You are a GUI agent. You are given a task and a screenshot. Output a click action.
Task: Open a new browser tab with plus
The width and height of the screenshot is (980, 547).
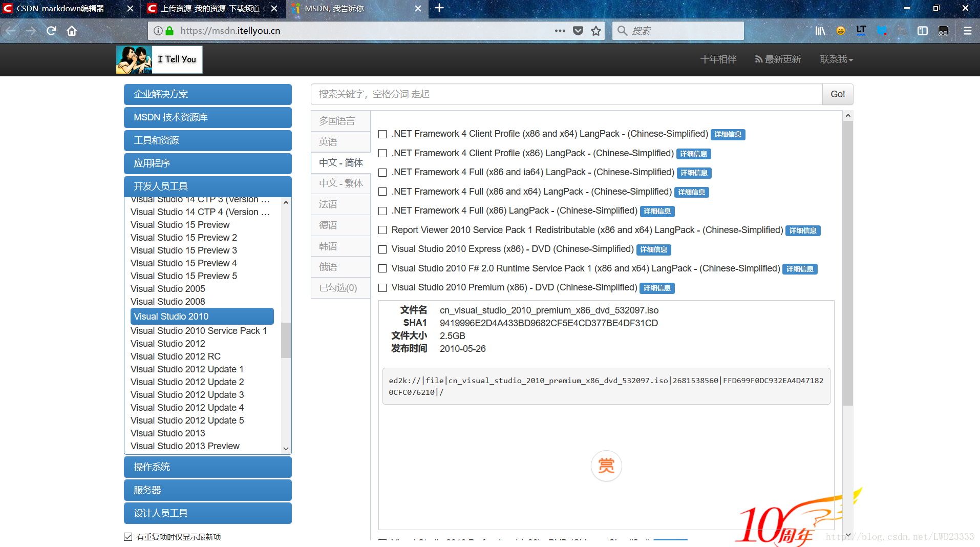click(x=439, y=8)
